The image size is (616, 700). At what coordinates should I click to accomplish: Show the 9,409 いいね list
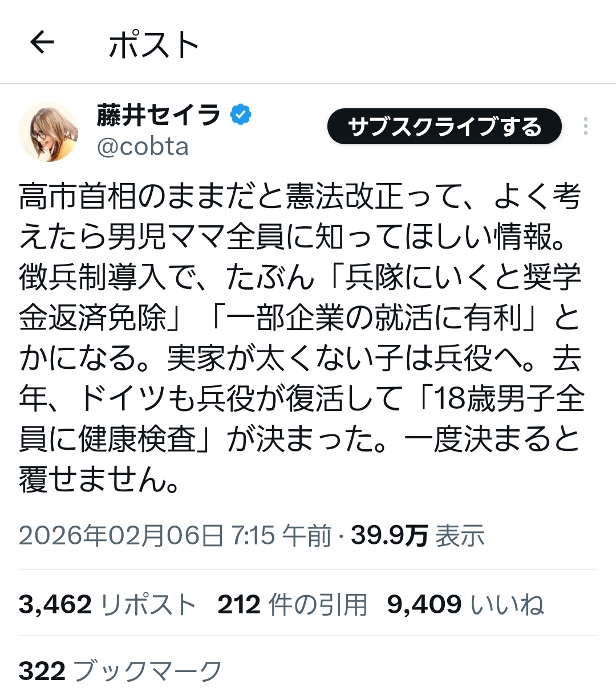click(465, 604)
